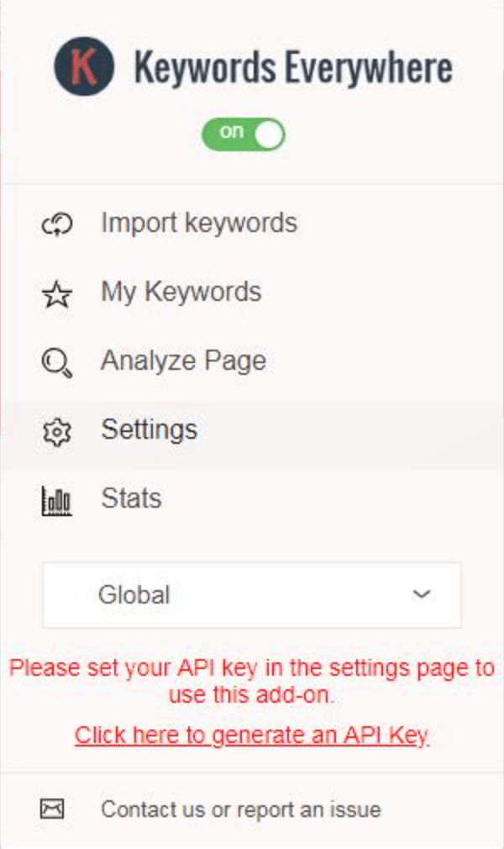Choose the Analyze Page menu entry
The image size is (504, 849).
[x=252, y=361]
